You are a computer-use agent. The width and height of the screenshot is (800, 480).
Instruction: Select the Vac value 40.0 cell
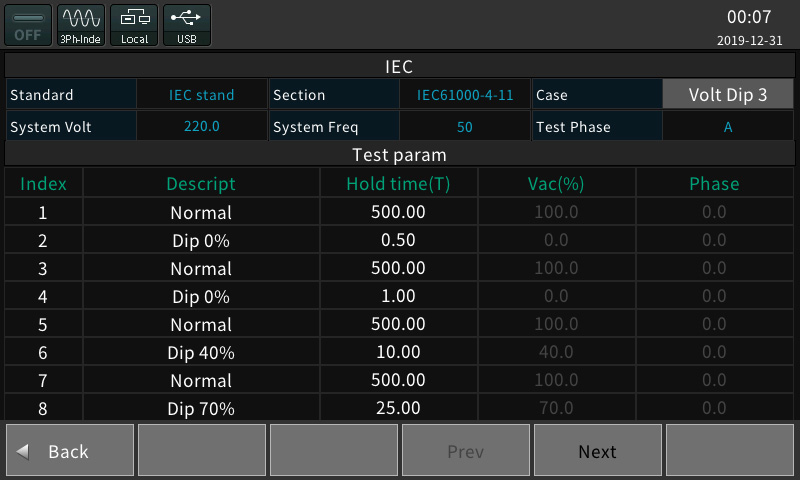pyautogui.click(x=557, y=352)
